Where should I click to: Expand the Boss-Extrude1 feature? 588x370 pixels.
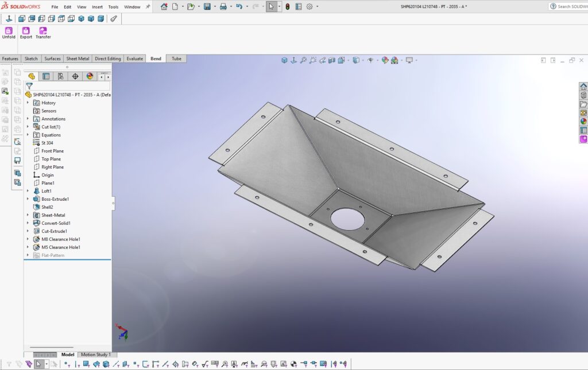28,199
